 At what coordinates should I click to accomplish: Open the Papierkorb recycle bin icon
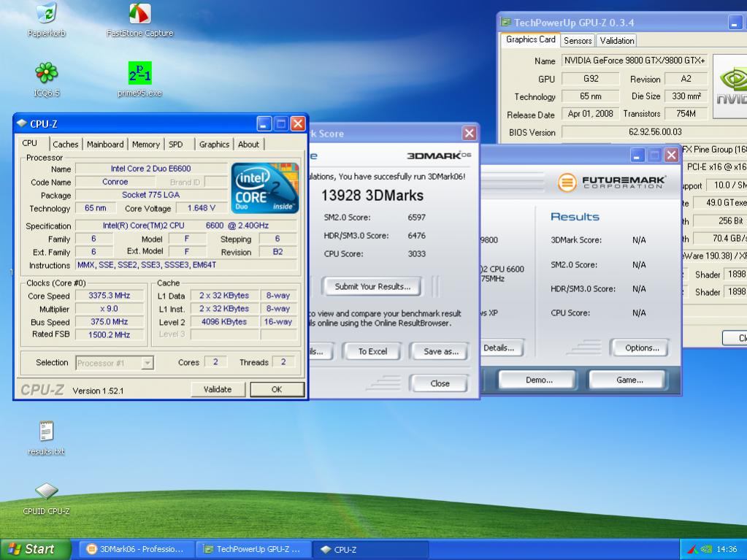46,13
